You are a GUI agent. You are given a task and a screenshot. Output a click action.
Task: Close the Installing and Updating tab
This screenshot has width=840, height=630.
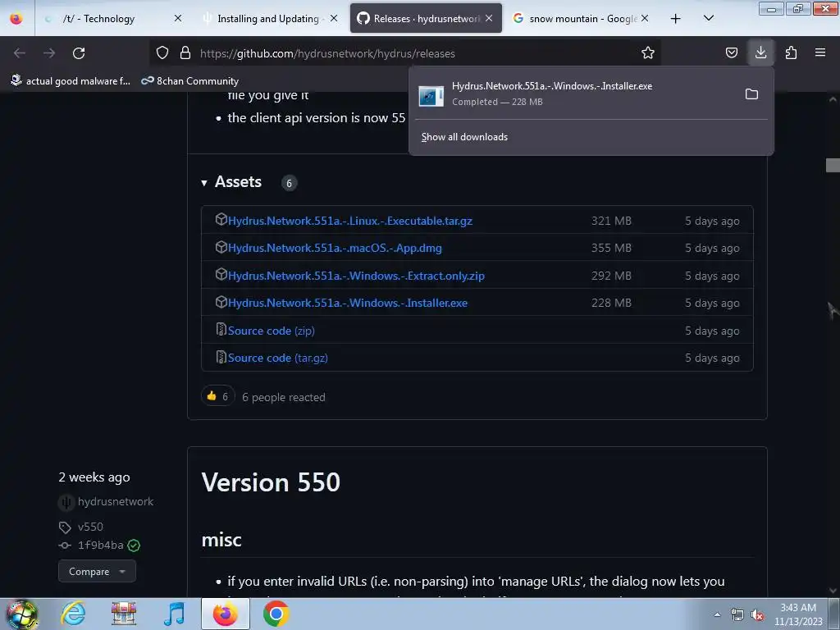(x=334, y=18)
